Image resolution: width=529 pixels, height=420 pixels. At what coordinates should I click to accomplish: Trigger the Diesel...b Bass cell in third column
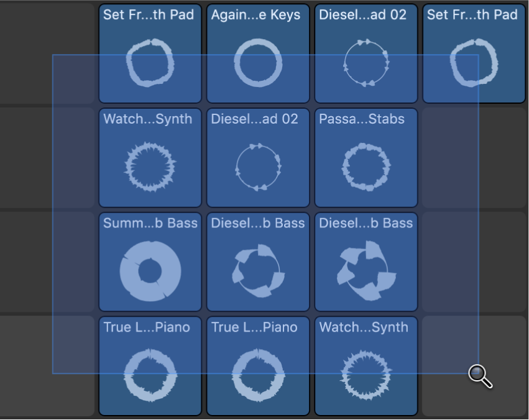pyautogui.click(x=366, y=261)
